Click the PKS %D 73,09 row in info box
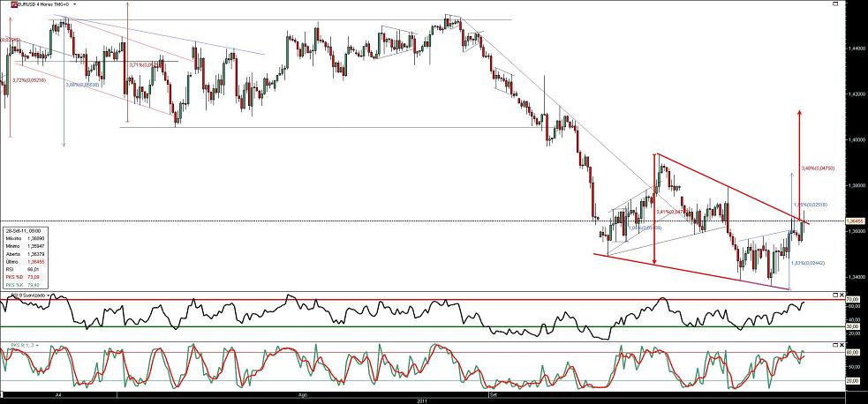The image size is (868, 404). pyautogui.click(x=22, y=277)
